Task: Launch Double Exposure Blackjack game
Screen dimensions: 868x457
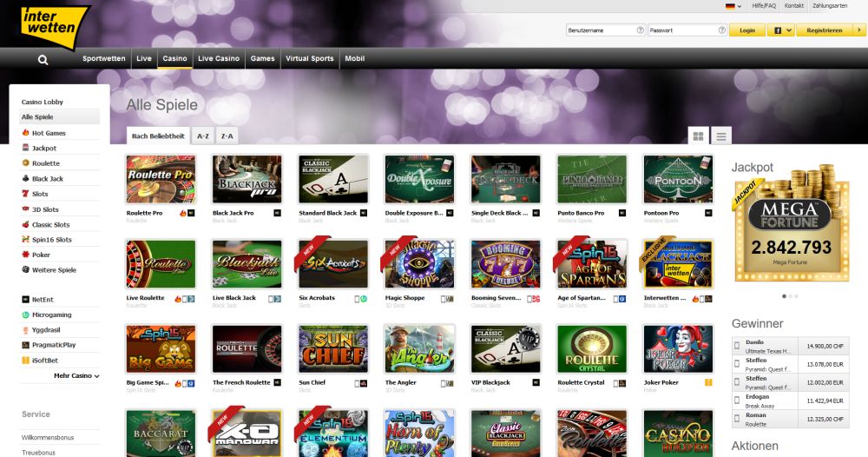Action: point(419,180)
